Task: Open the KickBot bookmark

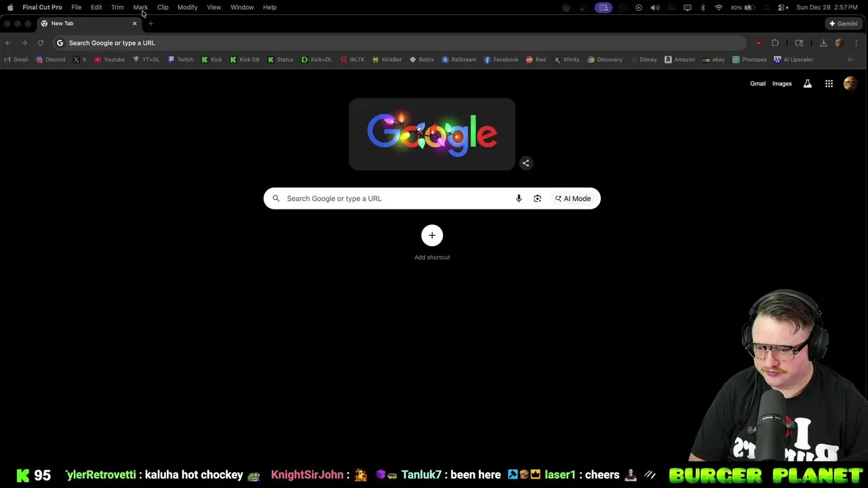Action: click(387, 60)
